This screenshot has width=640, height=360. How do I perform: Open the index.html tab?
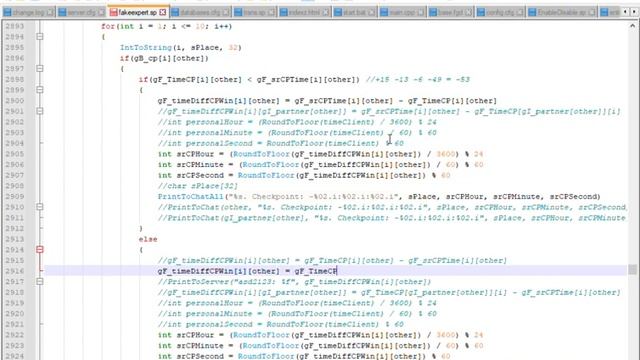[x=304, y=12]
